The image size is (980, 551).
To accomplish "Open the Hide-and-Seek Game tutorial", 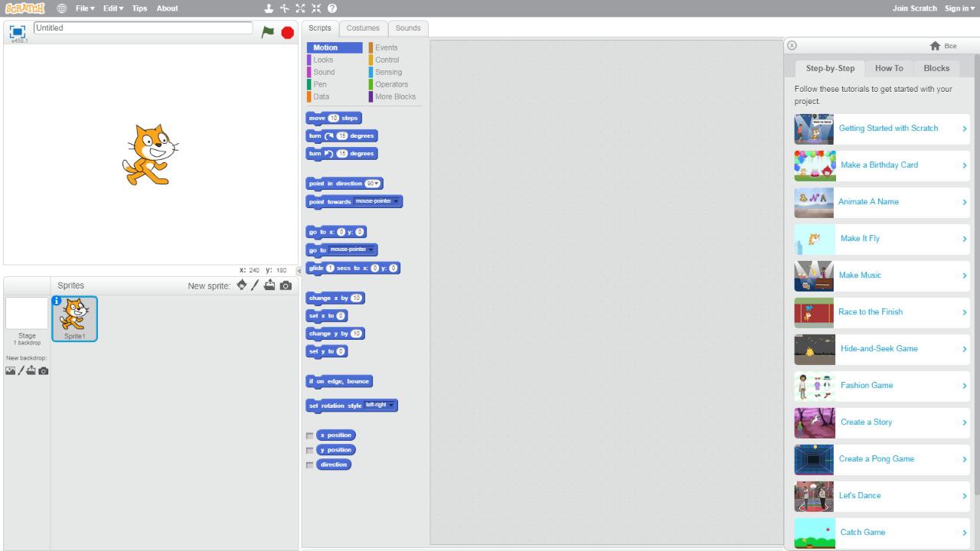I will (882, 349).
